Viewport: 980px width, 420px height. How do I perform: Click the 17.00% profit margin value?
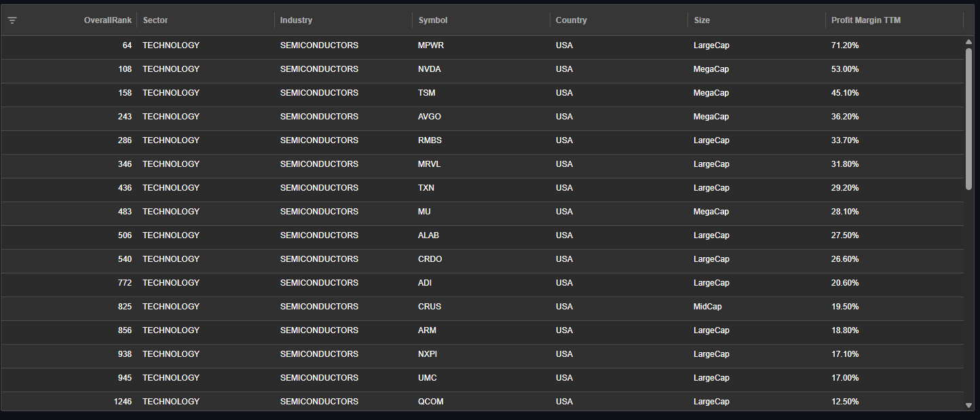(845, 378)
